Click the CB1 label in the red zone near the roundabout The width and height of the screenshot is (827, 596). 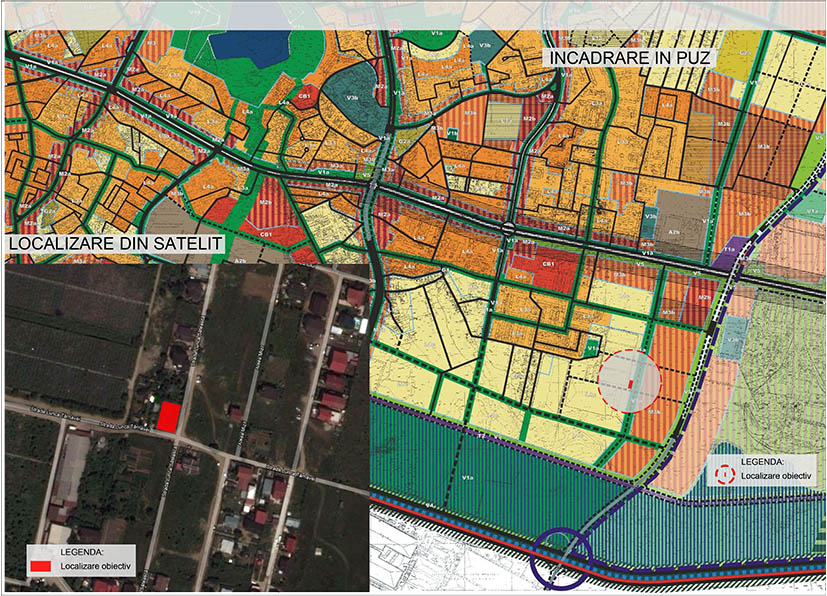click(549, 263)
